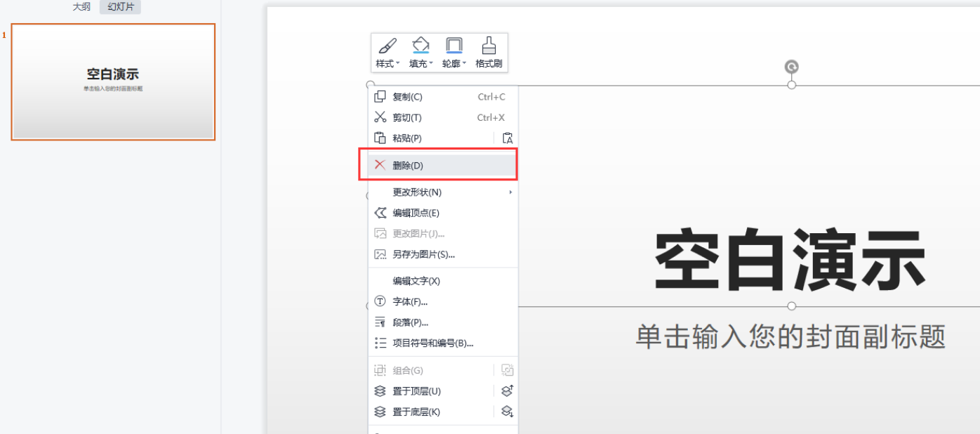Open 段落(P)... dialog entry

(x=443, y=322)
